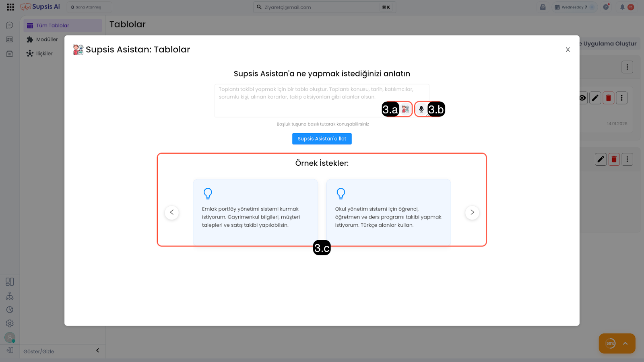Open the chat conversations sidebar icon
Viewport: 644px width, 362px height.
pos(10,25)
